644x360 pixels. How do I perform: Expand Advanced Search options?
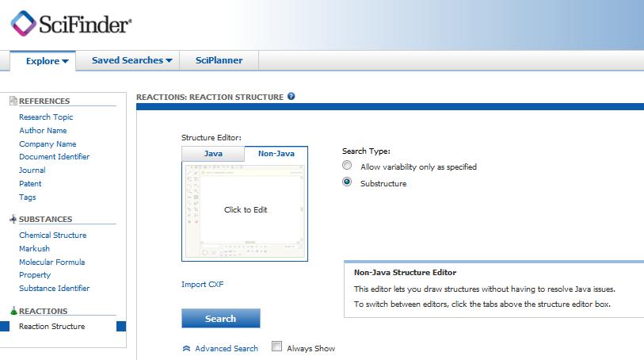pos(227,348)
